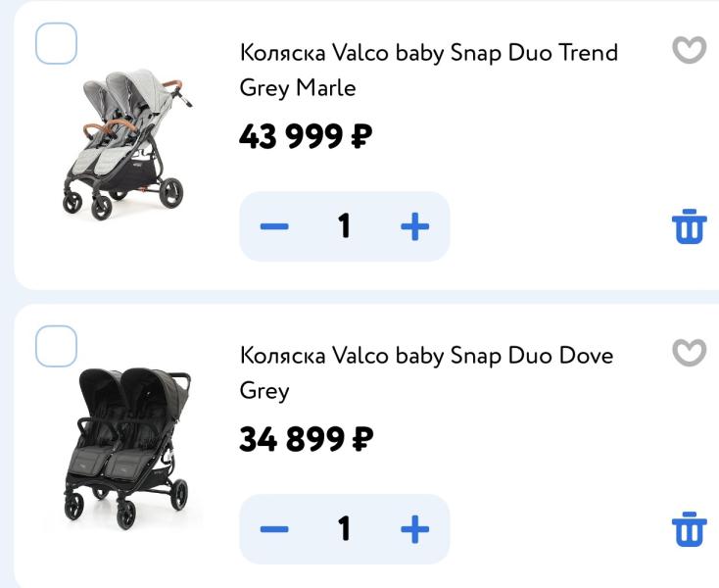Image resolution: width=719 pixels, height=588 pixels.
Task: Tick checkbox for Snap Duo Dove Grey
Action: tap(56, 346)
